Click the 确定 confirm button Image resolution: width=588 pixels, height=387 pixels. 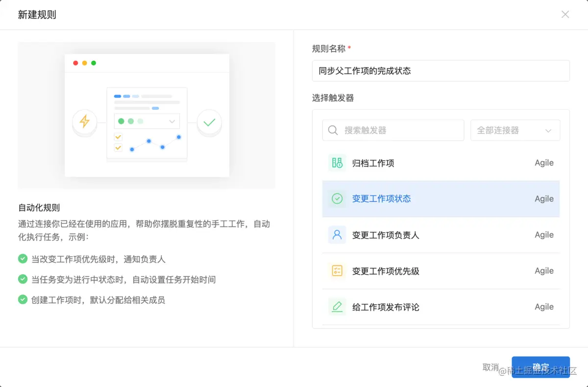click(x=540, y=367)
